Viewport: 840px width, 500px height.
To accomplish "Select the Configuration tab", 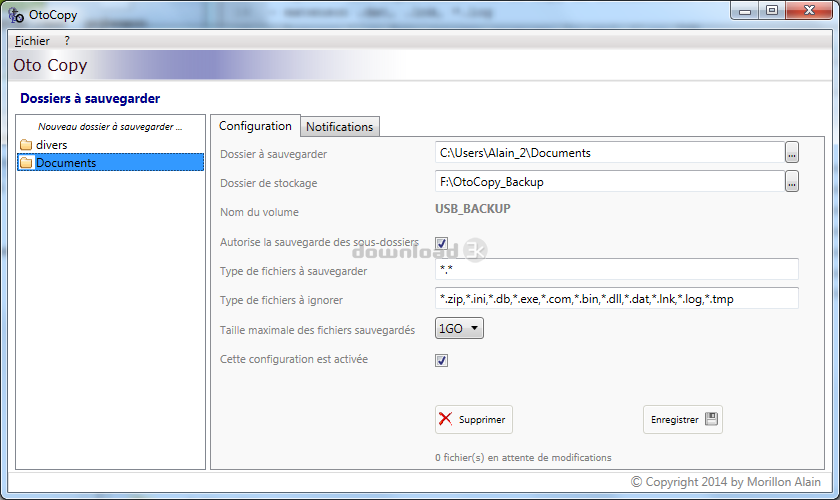I will (x=255, y=126).
